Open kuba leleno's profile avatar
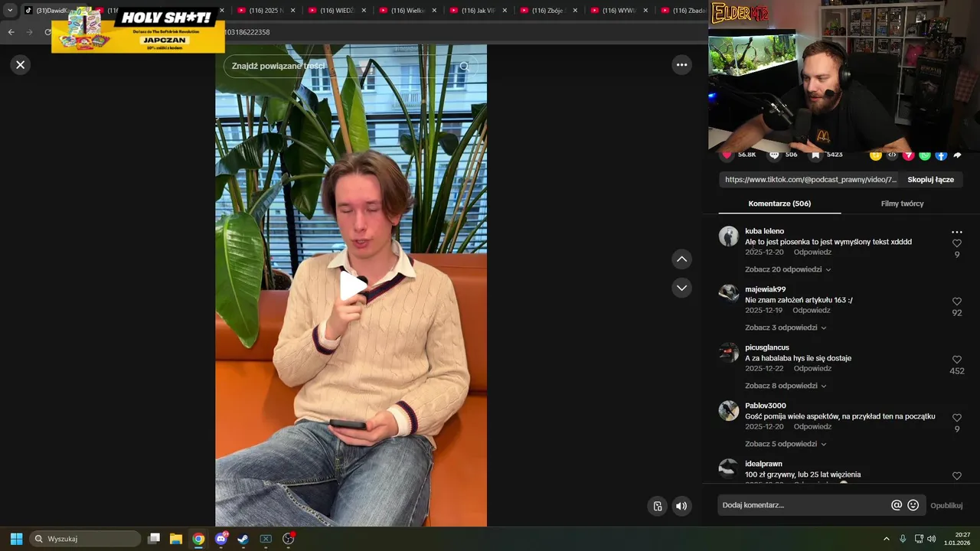The image size is (980, 551). pos(728,236)
